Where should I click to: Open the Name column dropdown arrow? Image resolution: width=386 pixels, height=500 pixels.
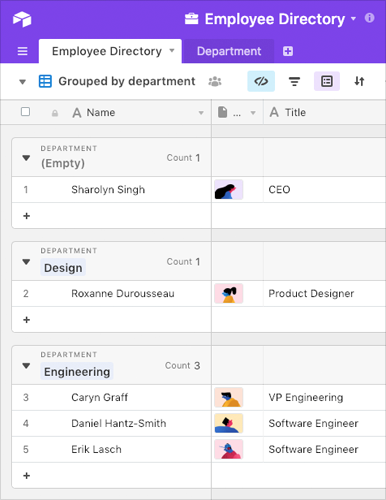tap(201, 113)
